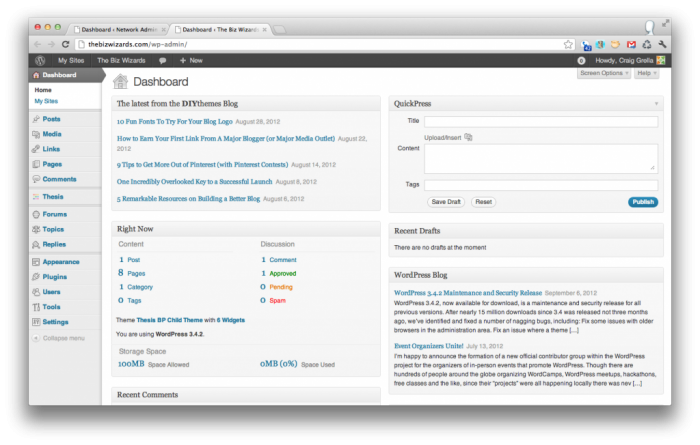
Task: Open the 1 Category link
Action: click(x=136, y=287)
